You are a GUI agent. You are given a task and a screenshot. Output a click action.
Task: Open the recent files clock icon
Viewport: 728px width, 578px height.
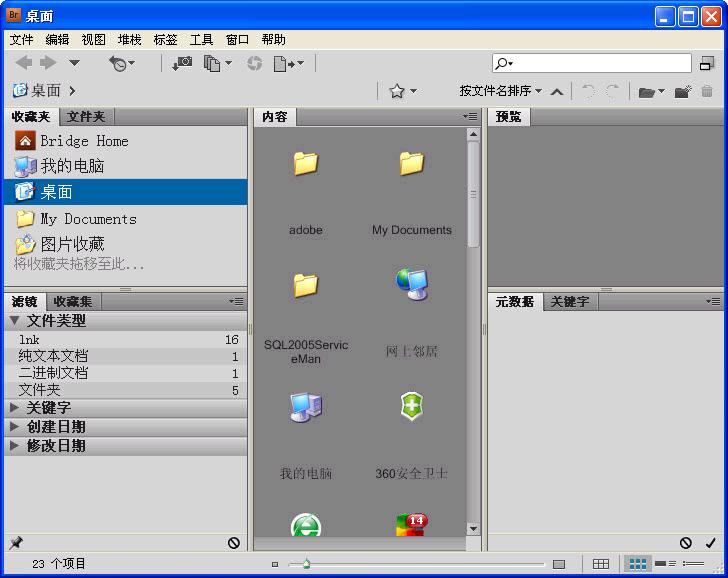pos(120,63)
